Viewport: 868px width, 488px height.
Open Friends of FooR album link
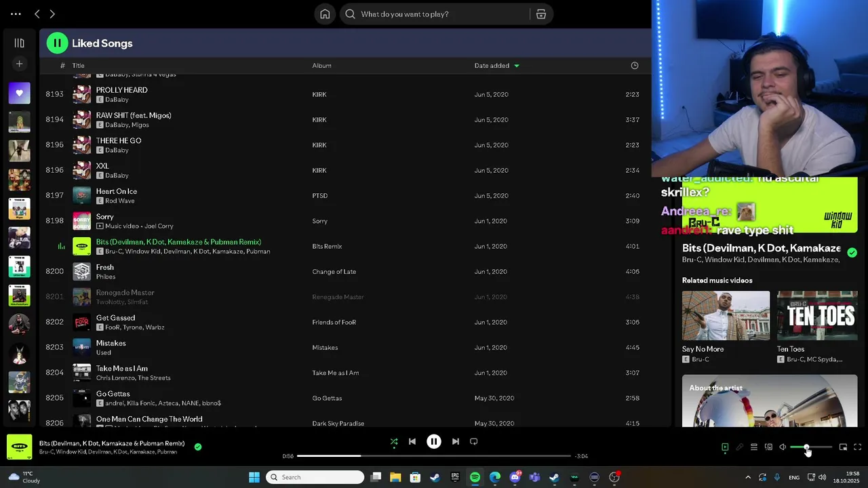coord(334,323)
